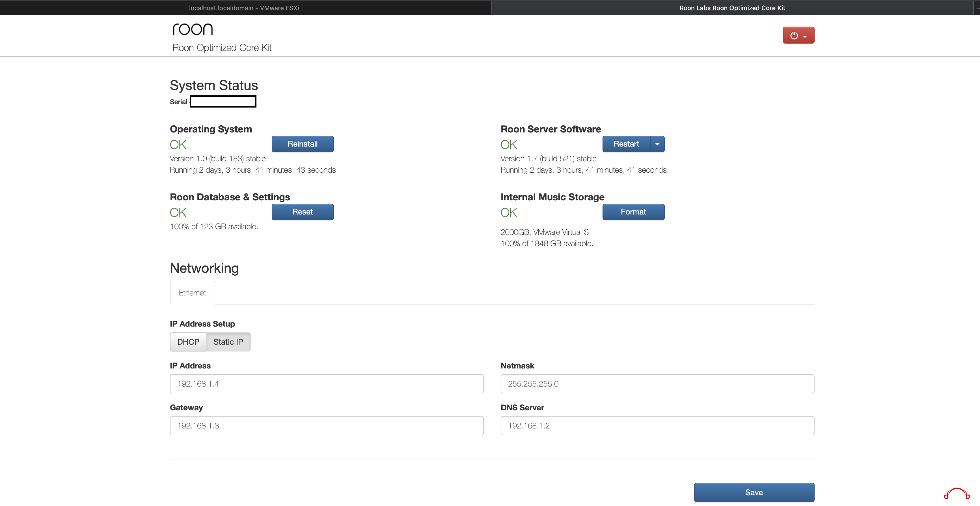Viewport: 980px width, 506px height.
Task: Click '2000GB, VMware Virtual S' text
Action: coord(544,232)
